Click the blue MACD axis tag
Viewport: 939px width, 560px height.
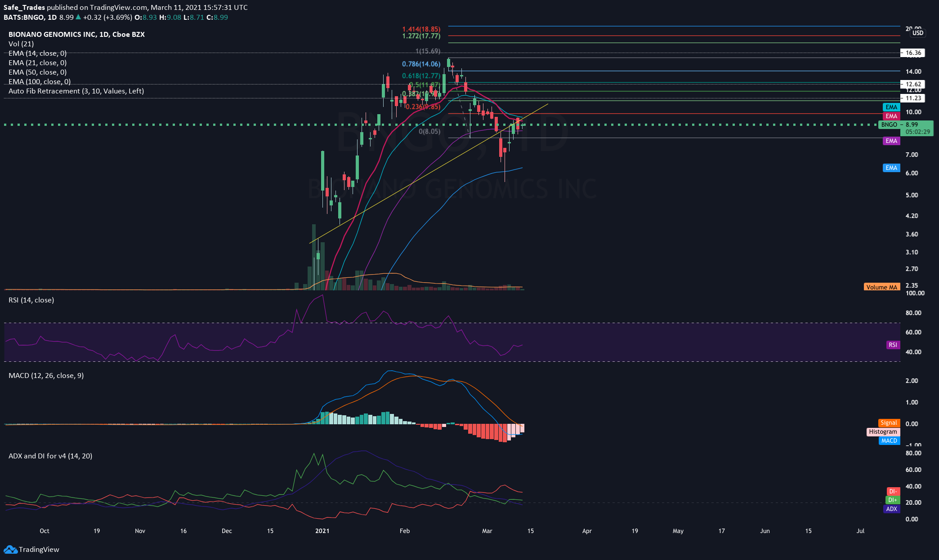click(889, 440)
